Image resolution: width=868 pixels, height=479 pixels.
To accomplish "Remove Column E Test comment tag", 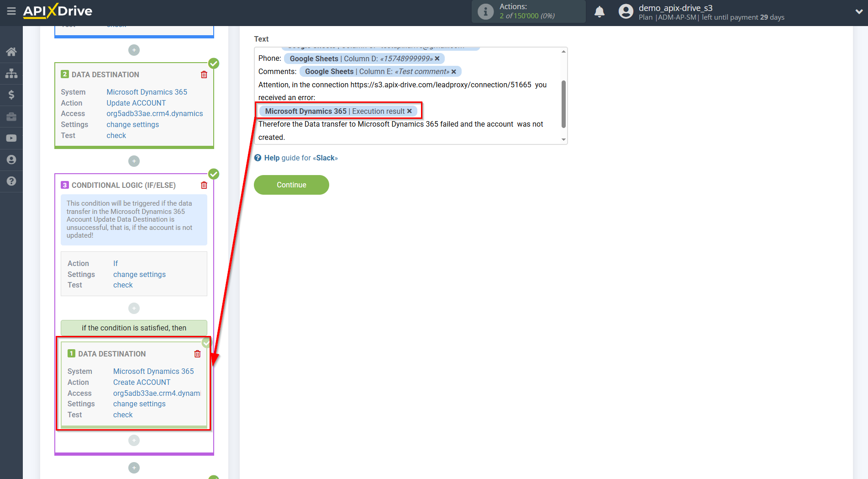I will click(x=454, y=72).
